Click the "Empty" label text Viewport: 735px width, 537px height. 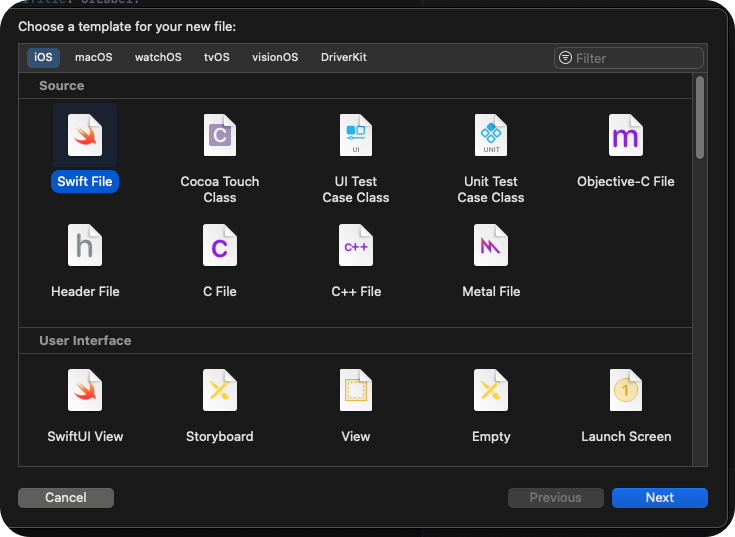click(491, 436)
